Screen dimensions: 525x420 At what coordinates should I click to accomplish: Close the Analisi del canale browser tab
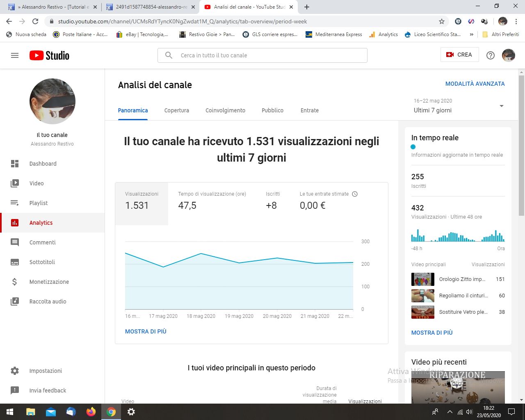pos(291,7)
